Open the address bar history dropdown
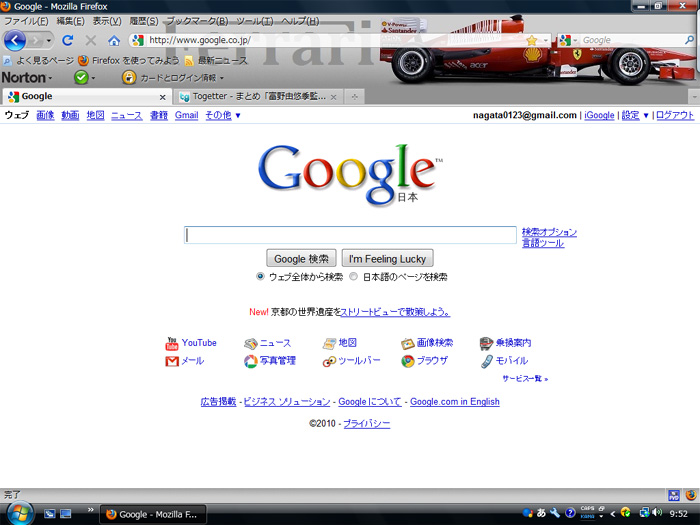This screenshot has width=700, height=525. pos(546,41)
